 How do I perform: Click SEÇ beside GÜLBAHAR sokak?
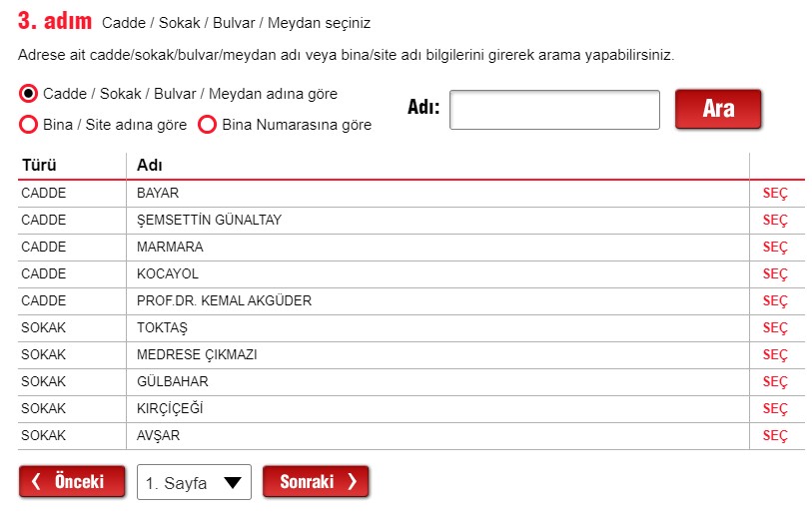tap(775, 382)
